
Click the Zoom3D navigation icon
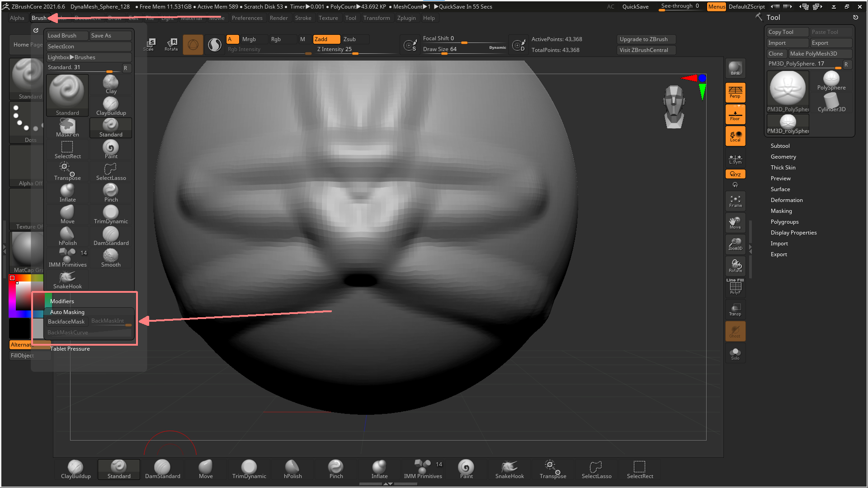click(x=735, y=244)
